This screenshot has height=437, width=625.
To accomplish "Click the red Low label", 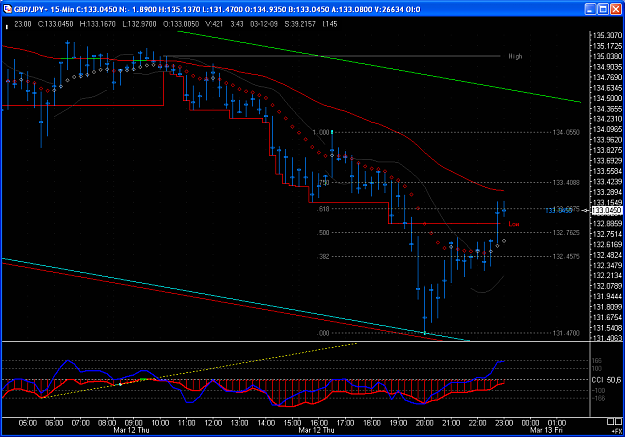I will 514,224.
